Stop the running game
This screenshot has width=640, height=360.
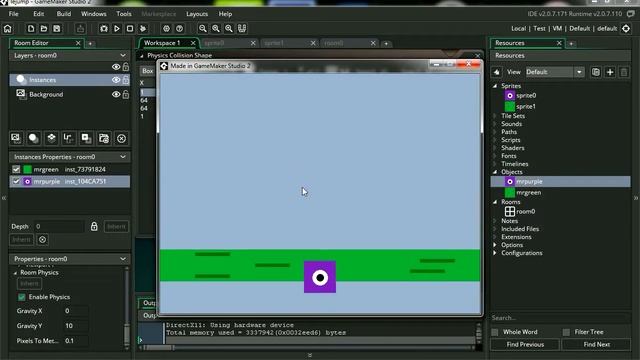[x=130, y=29]
